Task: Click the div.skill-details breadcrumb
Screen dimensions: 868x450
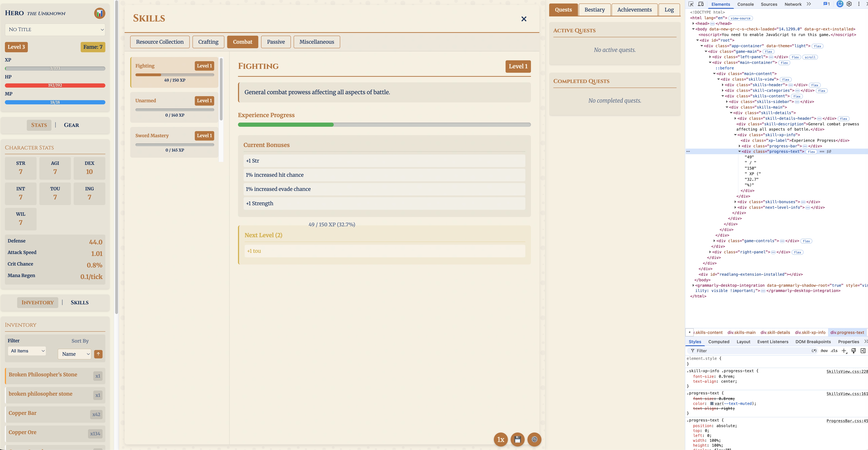Action: pyautogui.click(x=775, y=333)
